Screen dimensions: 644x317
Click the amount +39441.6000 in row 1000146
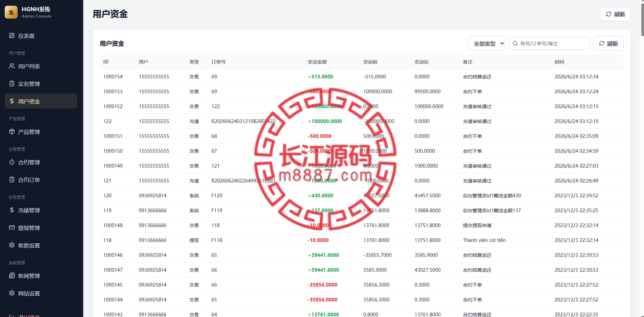coord(323,255)
